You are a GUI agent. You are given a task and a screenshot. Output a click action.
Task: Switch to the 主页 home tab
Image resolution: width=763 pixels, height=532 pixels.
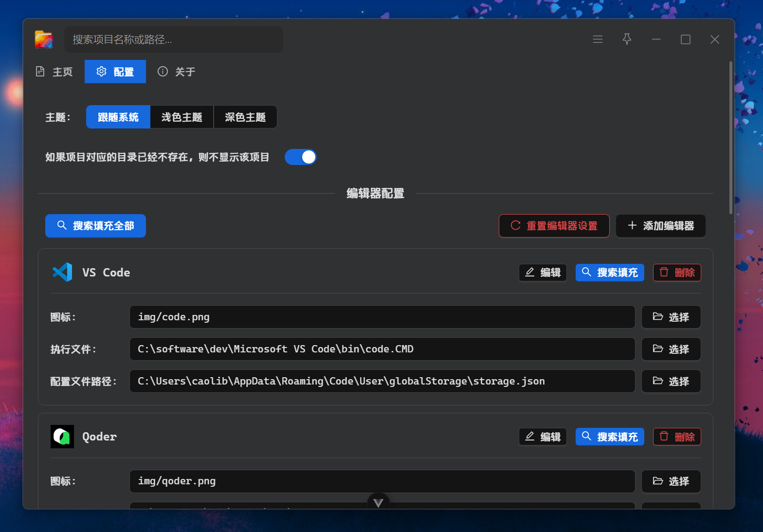tap(54, 72)
